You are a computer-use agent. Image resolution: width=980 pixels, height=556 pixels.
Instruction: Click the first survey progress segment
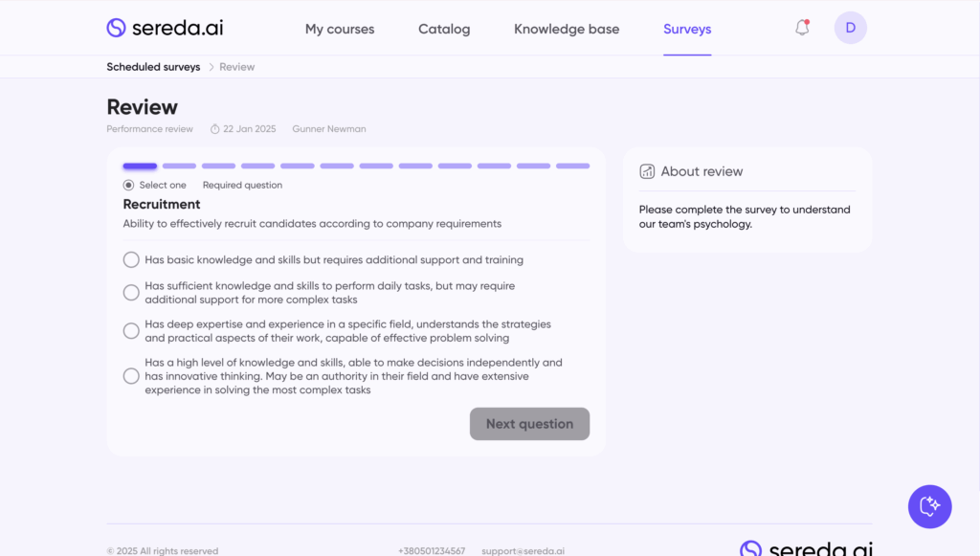coord(140,166)
